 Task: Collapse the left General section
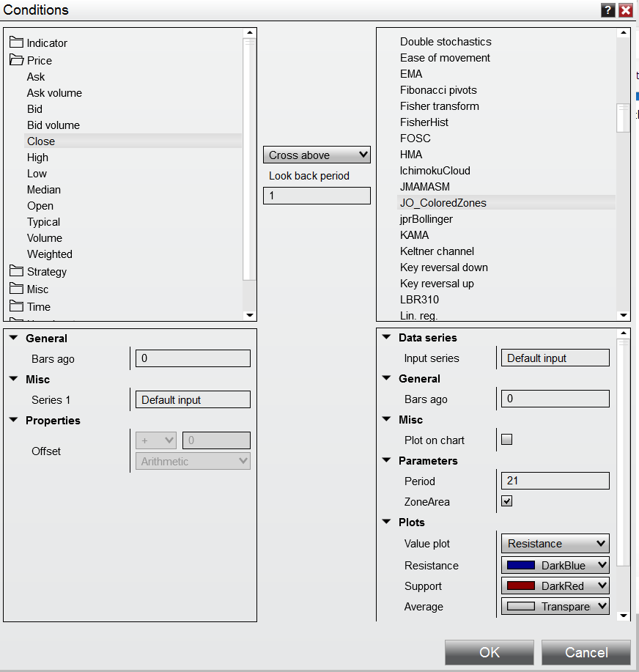pos(14,338)
